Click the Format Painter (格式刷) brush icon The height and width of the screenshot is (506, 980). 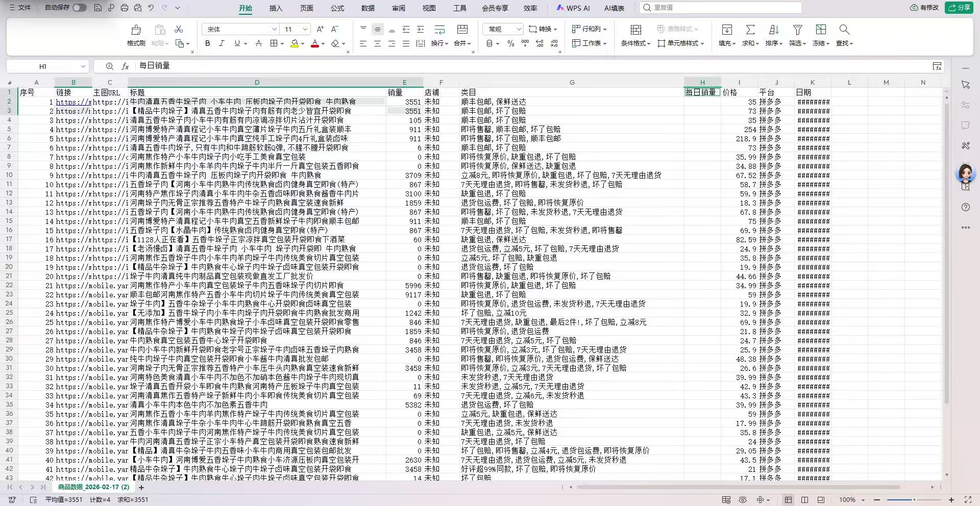tap(136, 30)
